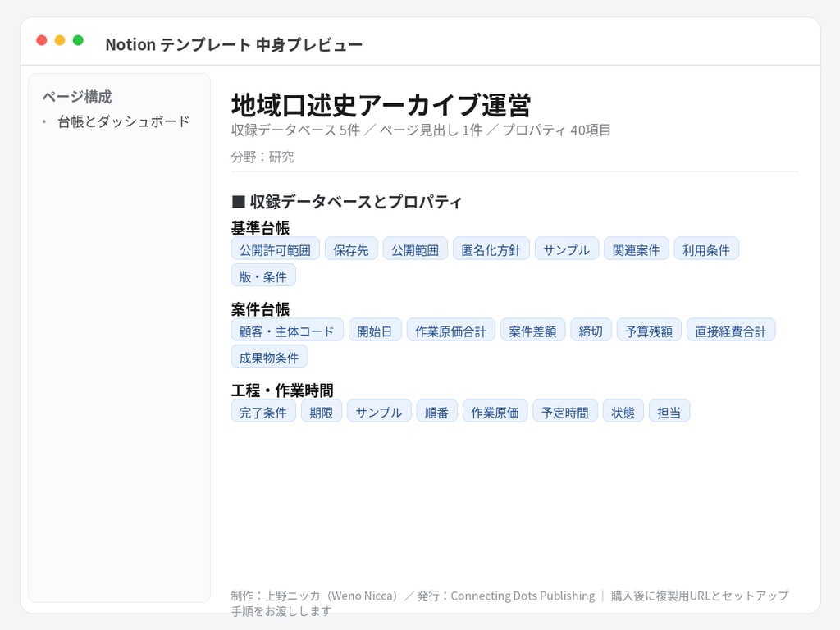Click the 期限 property tag

coord(322,412)
